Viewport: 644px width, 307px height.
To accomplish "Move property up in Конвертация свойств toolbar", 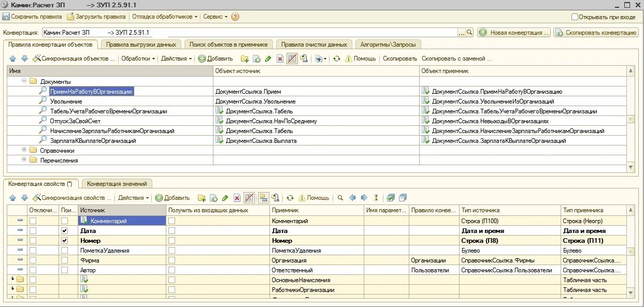I will click(x=13, y=198).
